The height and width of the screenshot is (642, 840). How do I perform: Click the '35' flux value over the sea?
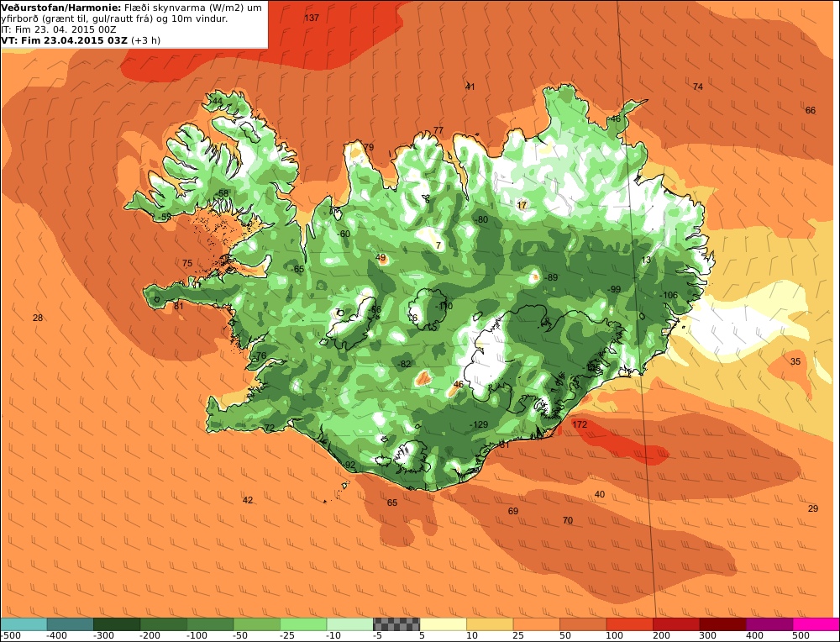tap(795, 361)
